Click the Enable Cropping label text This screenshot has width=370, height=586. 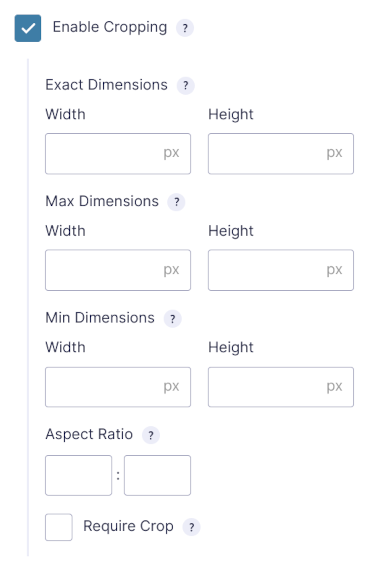[110, 27]
